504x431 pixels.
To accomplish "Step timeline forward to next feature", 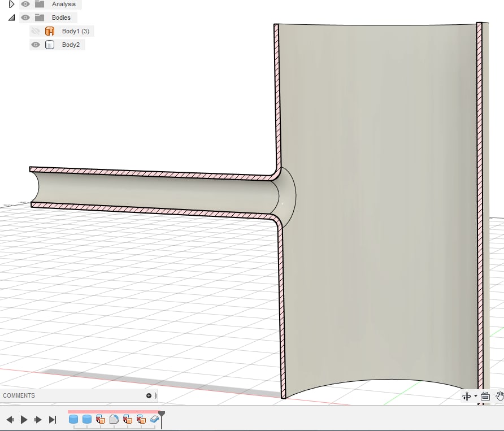I will point(38,420).
